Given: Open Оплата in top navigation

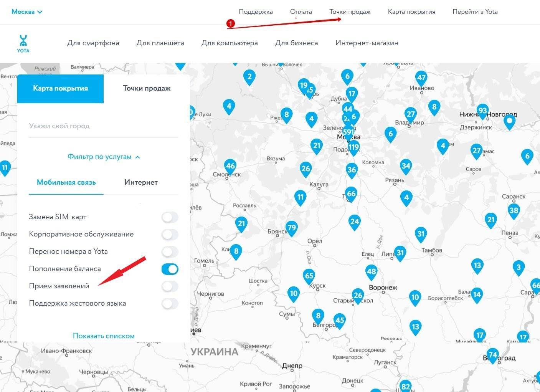Looking at the screenshot, I should pos(301,12).
